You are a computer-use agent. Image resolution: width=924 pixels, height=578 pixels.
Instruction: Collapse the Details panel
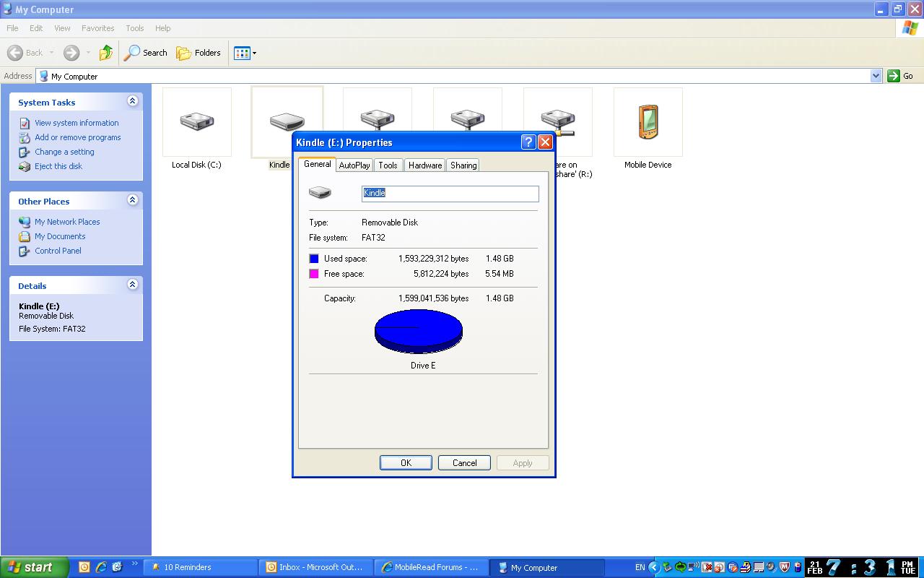pyautogui.click(x=132, y=285)
